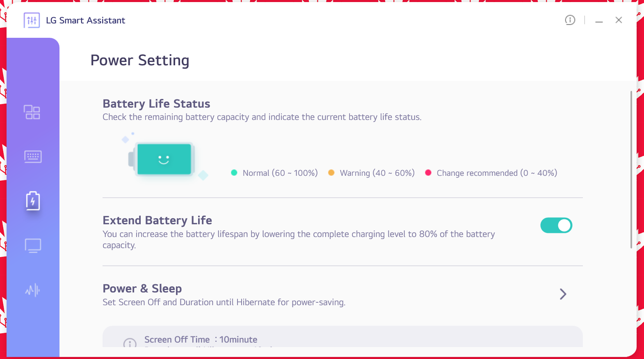
Task: Click the green Normal status dot
Action: (234, 173)
